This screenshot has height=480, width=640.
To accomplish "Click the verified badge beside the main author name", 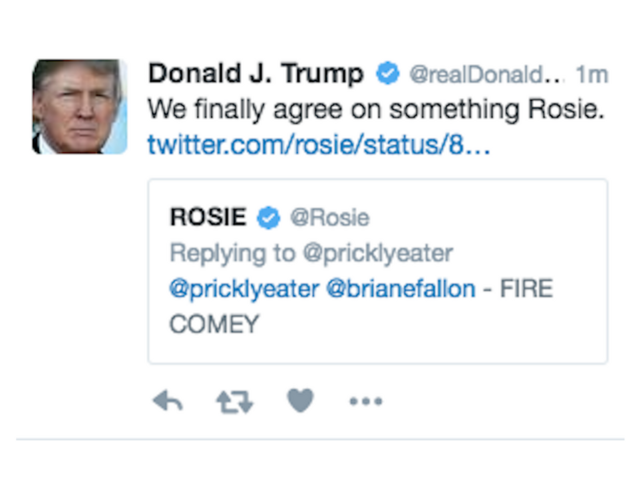I will (387, 74).
